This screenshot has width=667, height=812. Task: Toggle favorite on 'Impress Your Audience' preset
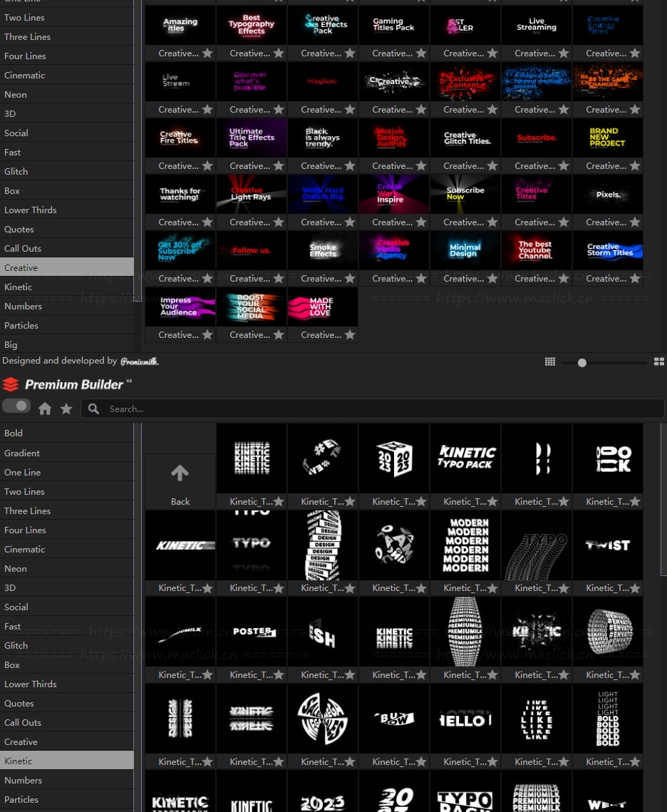tap(207, 335)
